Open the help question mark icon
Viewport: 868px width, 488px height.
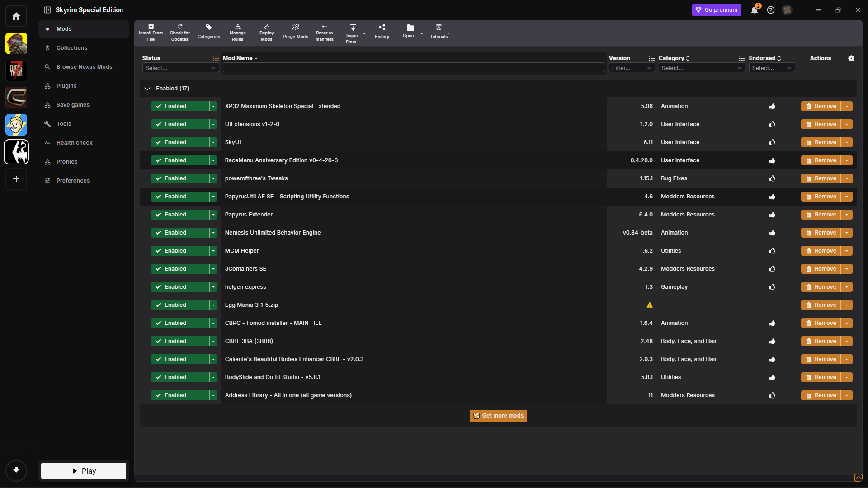[x=771, y=10]
